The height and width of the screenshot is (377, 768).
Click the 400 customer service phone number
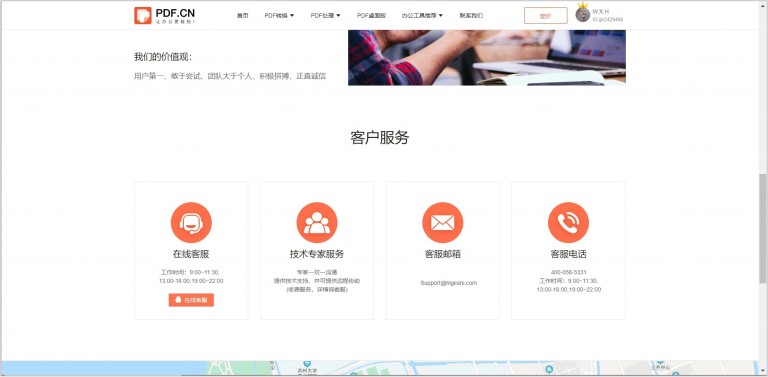click(x=569, y=272)
